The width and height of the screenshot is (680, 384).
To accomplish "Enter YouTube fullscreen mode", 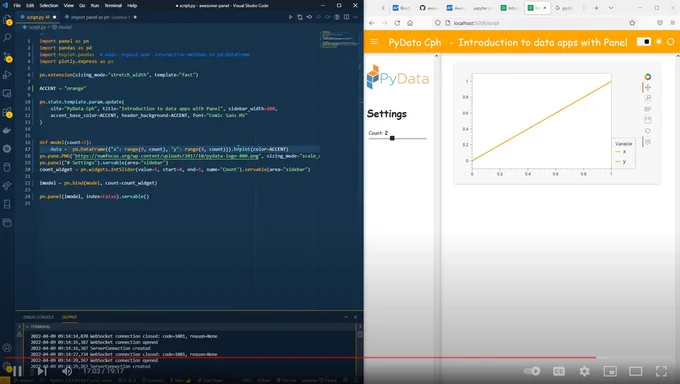I will point(661,371).
